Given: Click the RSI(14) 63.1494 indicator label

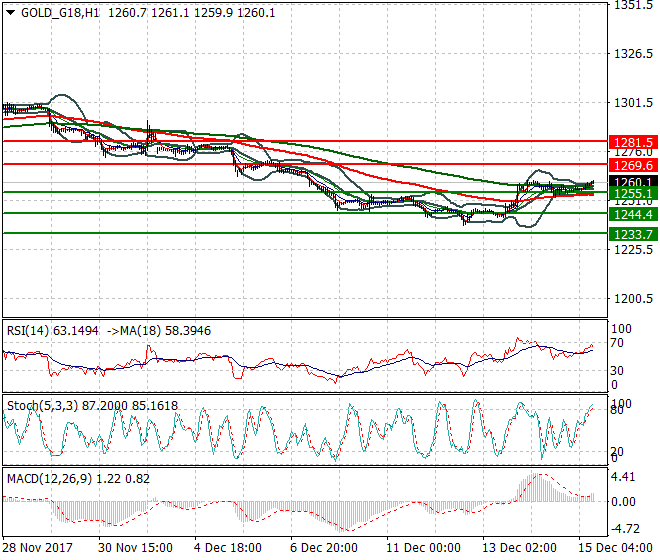Looking at the screenshot, I should point(53,331).
